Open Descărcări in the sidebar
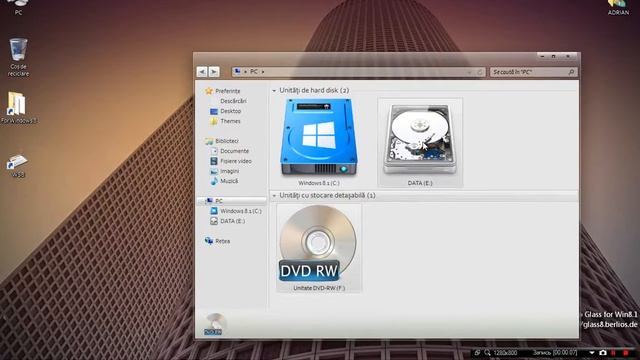The width and height of the screenshot is (640, 360). coord(233,101)
